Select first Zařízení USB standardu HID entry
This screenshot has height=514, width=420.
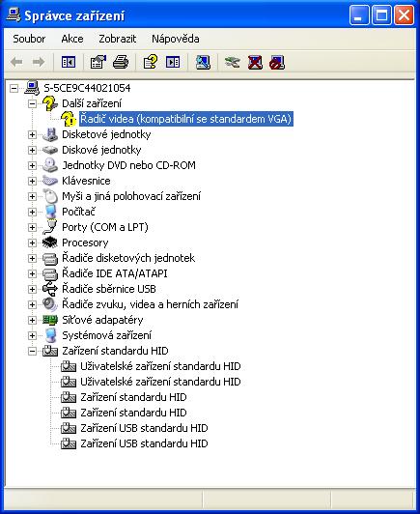(144, 428)
